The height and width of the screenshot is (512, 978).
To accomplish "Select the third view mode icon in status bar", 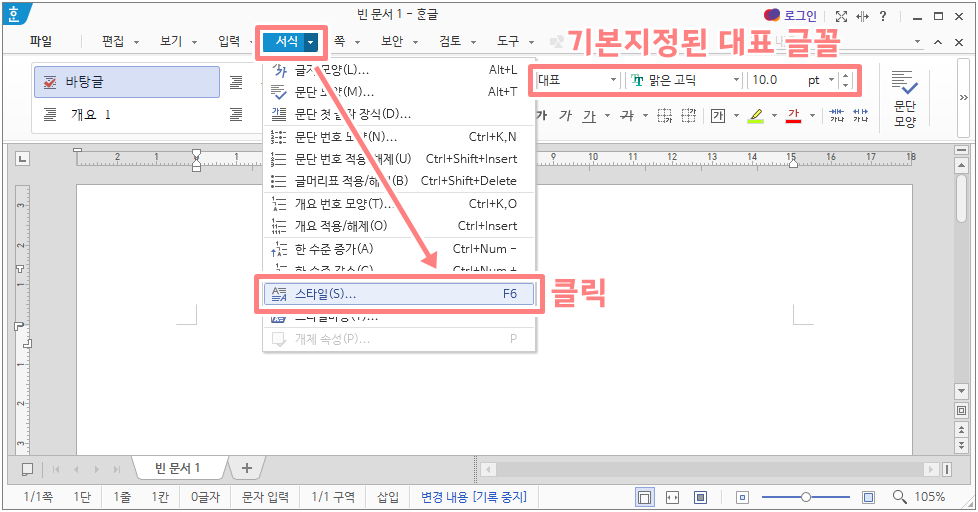I will click(x=700, y=497).
